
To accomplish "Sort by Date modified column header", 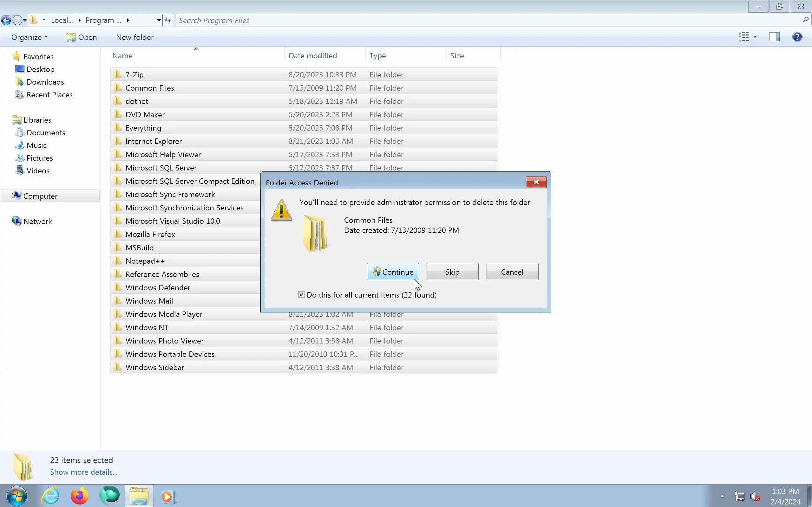I will click(x=312, y=56).
